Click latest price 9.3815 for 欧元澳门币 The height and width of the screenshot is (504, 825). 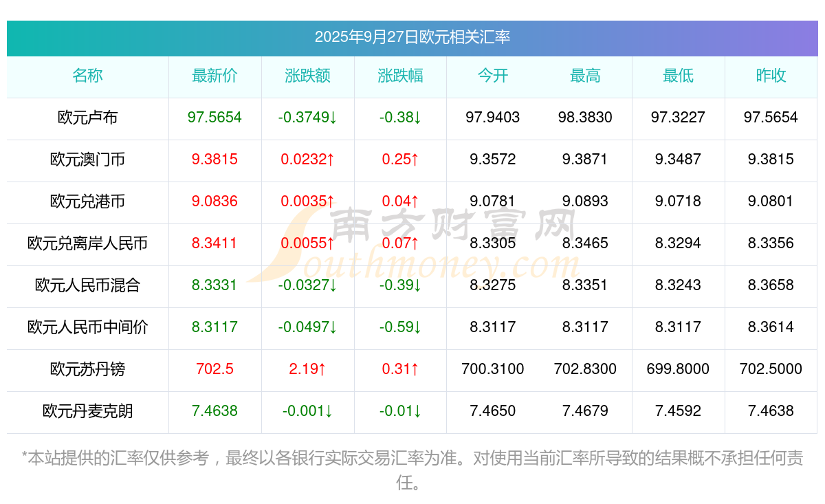pyautogui.click(x=214, y=160)
